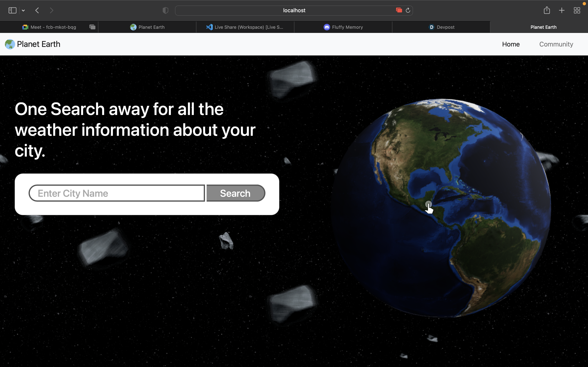Open the Share icon in toolbar
This screenshot has height=367, width=588.
547,10
